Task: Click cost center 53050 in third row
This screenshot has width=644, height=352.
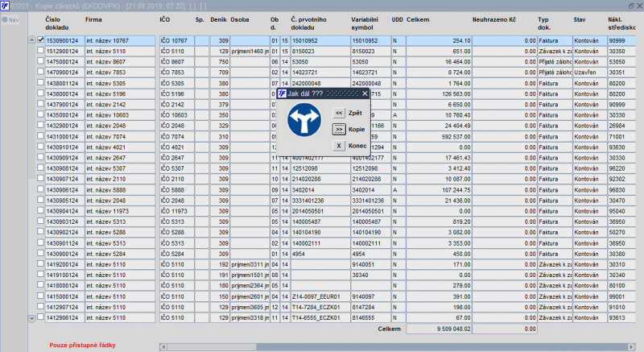Action: 621,62
